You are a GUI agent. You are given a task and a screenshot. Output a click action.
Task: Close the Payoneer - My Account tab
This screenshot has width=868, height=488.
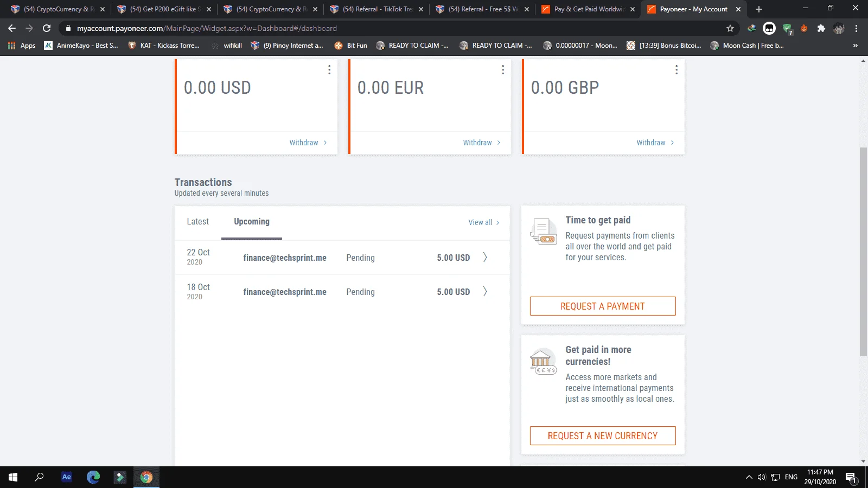[x=738, y=9]
